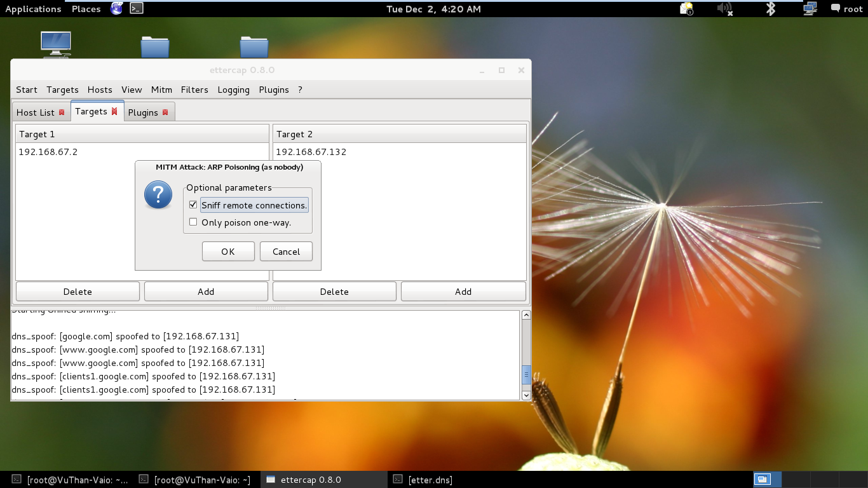Screen dimensions: 868x488
Task: Click the clock showing Tue Dec 2
Action: tap(433, 9)
